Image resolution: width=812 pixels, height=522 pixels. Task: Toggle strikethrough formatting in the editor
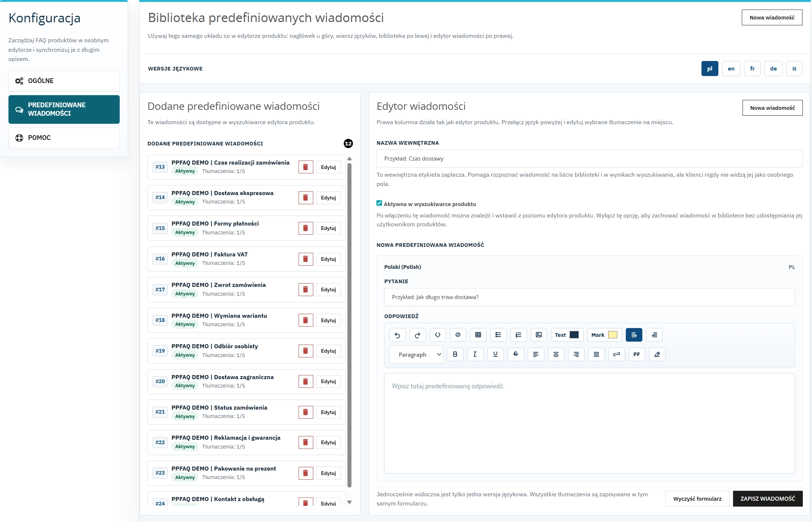click(516, 354)
